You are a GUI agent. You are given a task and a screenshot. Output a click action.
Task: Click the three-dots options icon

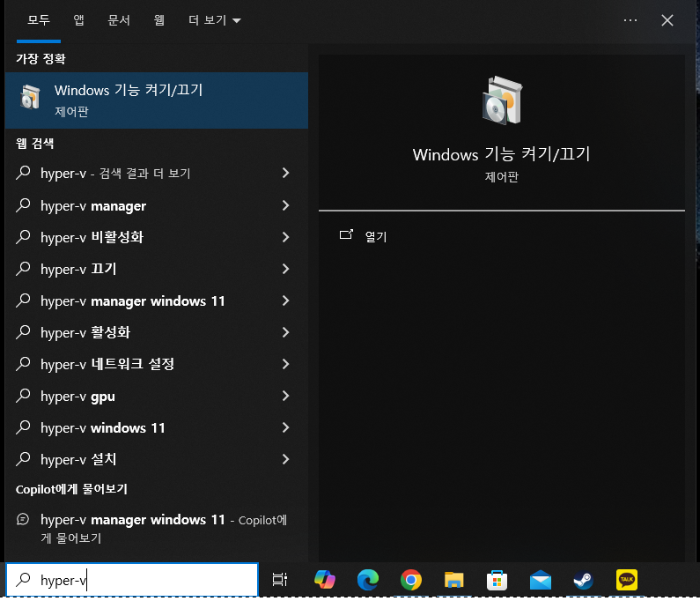click(630, 20)
